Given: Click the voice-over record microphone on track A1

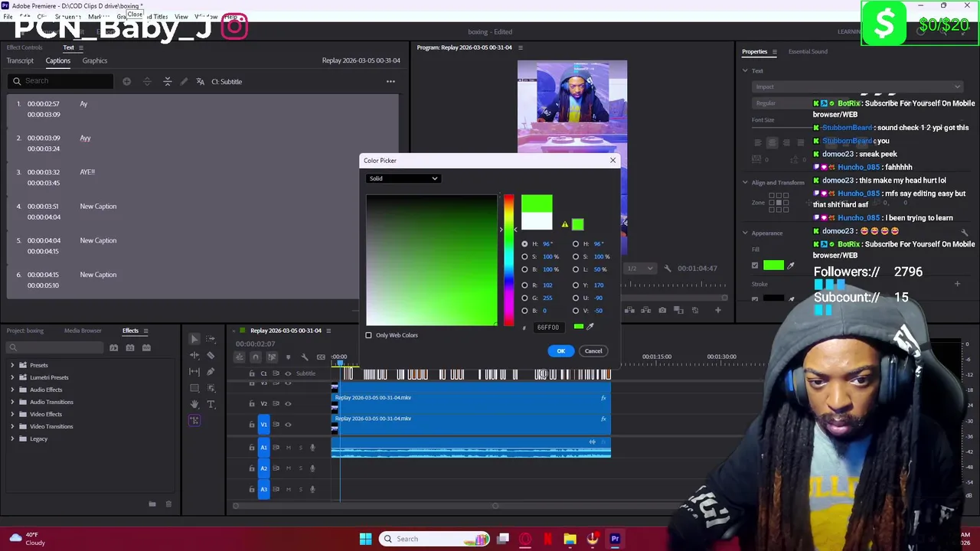Looking at the screenshot, I should [312, 447].
